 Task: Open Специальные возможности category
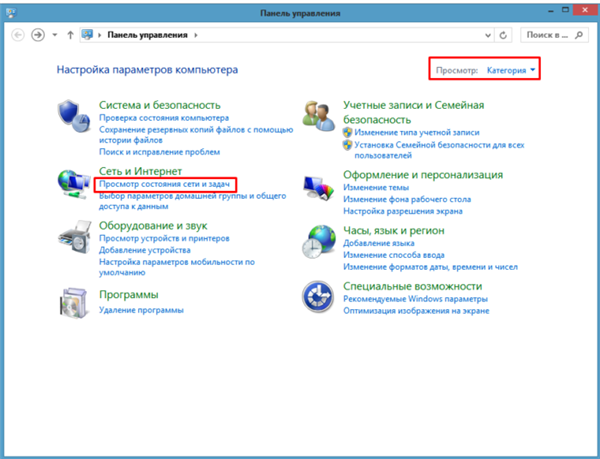[412, 286]
